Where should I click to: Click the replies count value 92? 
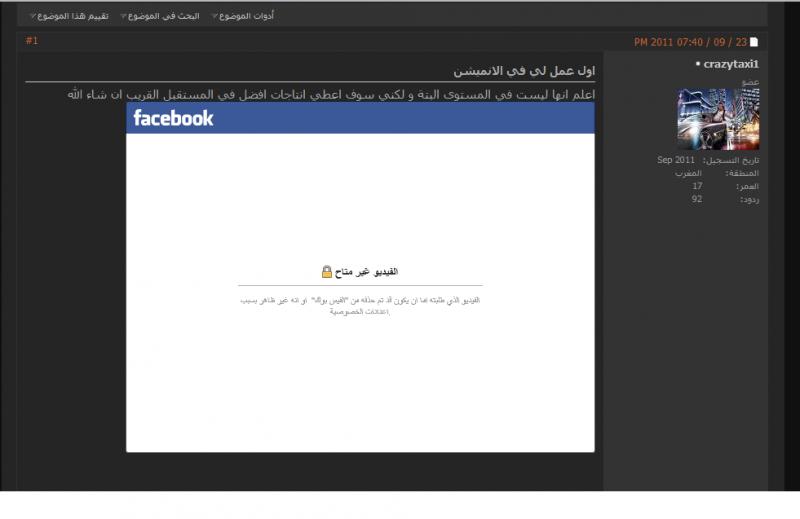(697, 199)
